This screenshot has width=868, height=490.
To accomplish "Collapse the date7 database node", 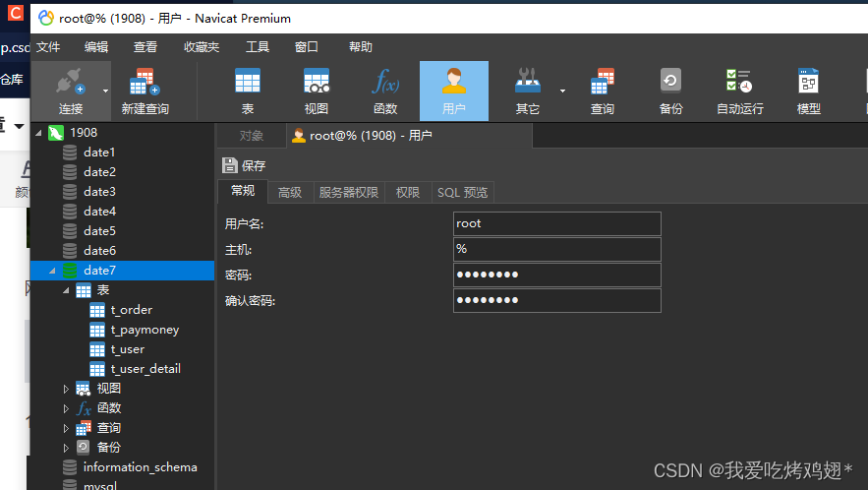I will (x=52, y=271).
